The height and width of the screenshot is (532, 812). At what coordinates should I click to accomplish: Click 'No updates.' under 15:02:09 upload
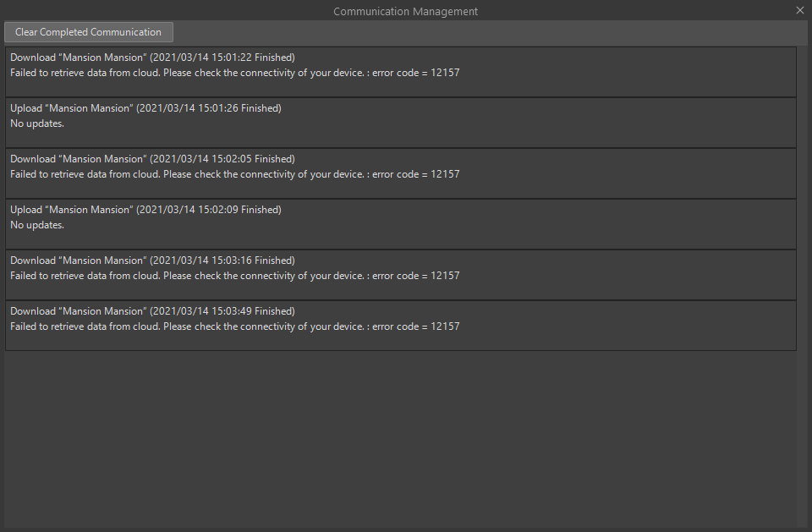pos(37,225)
